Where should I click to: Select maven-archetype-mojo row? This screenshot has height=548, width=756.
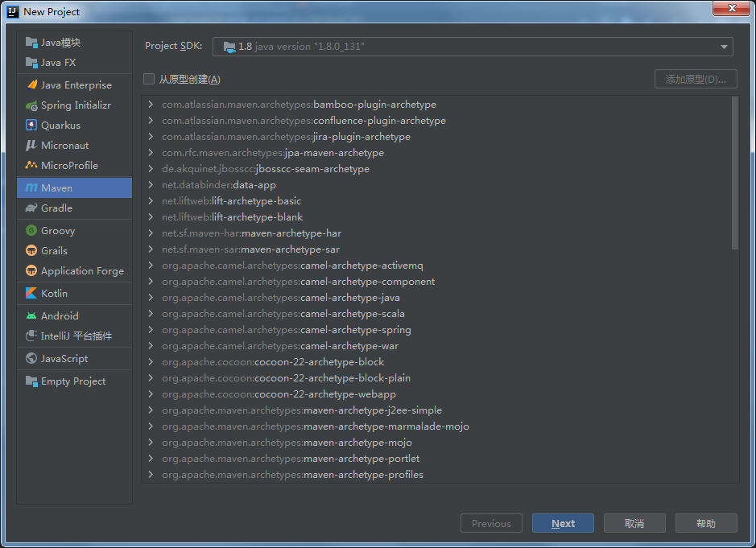(x=436, y=443)
